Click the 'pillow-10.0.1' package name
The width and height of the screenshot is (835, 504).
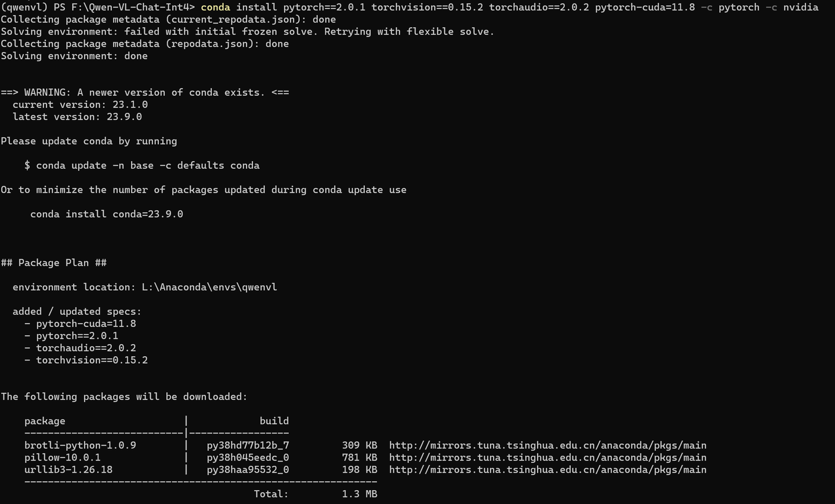63,457
